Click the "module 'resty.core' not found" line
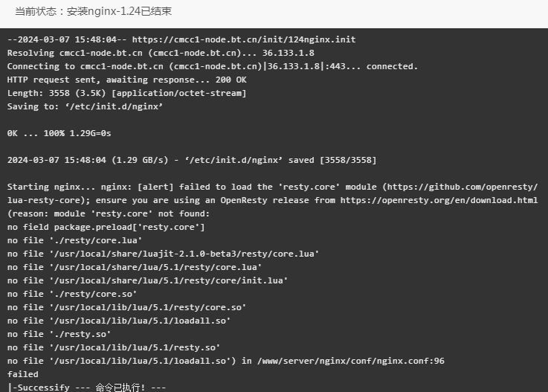Viewport: 548px width, 392px height. point(109,213)
